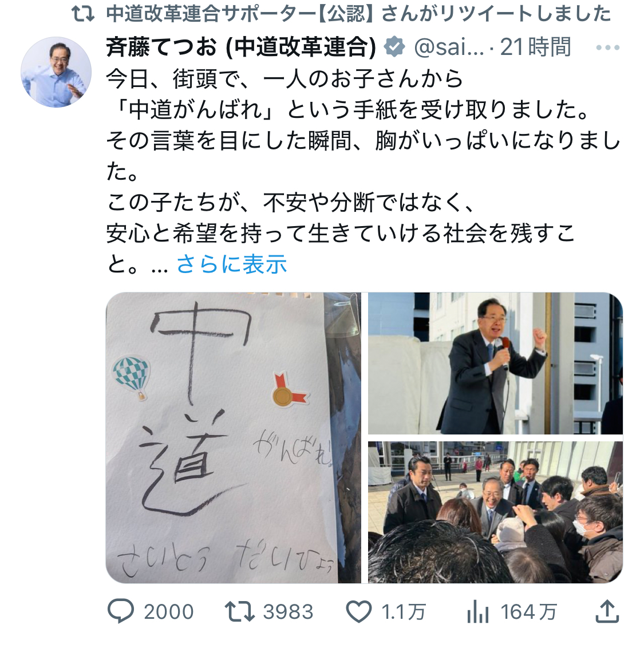The image size is (644, 648).
Task: Tap the share upload icon
Action: tap(607, 611)
